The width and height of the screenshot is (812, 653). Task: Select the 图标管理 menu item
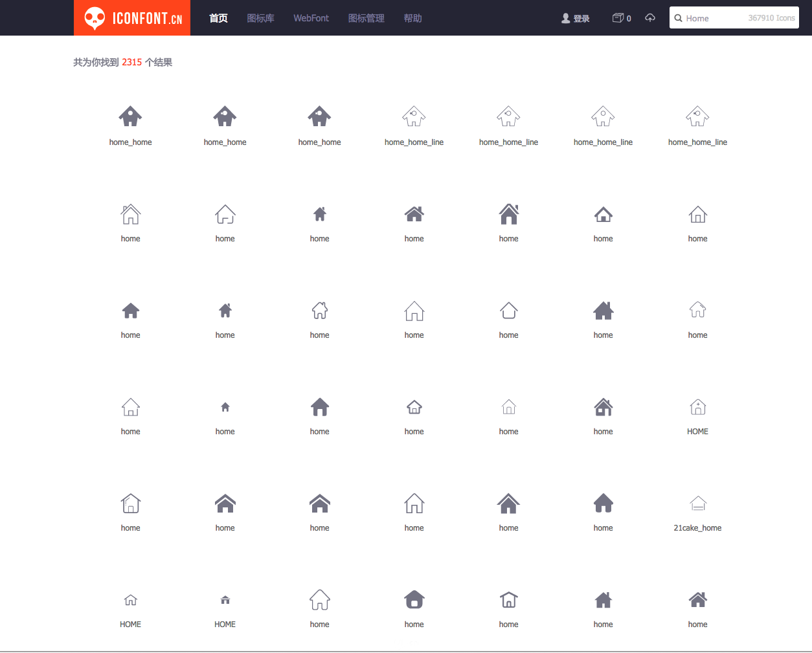click(367, 18)
